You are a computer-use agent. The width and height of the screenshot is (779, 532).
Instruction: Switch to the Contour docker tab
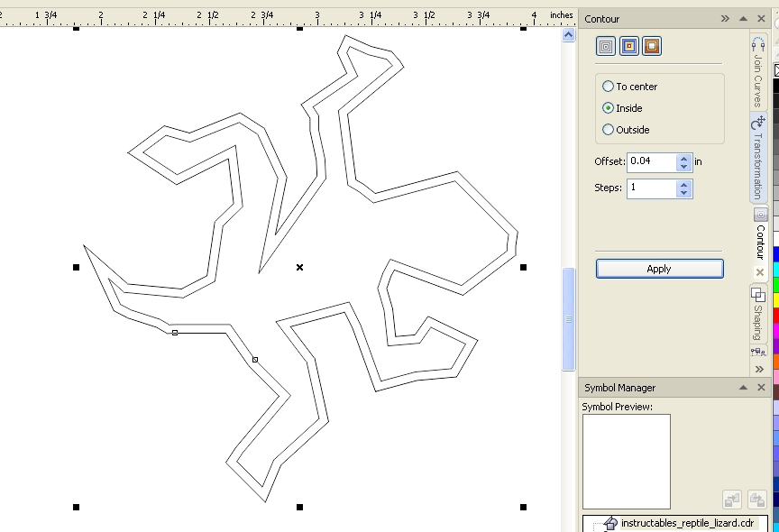click(760, 243)
